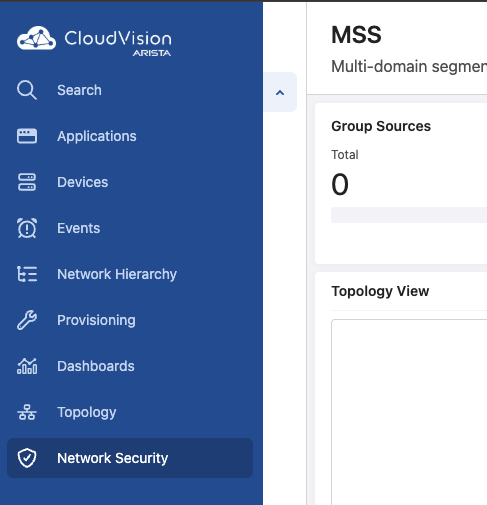Click the Search magnifier icon
This screenshot has height=505, width=487.
tap(27, 90)
